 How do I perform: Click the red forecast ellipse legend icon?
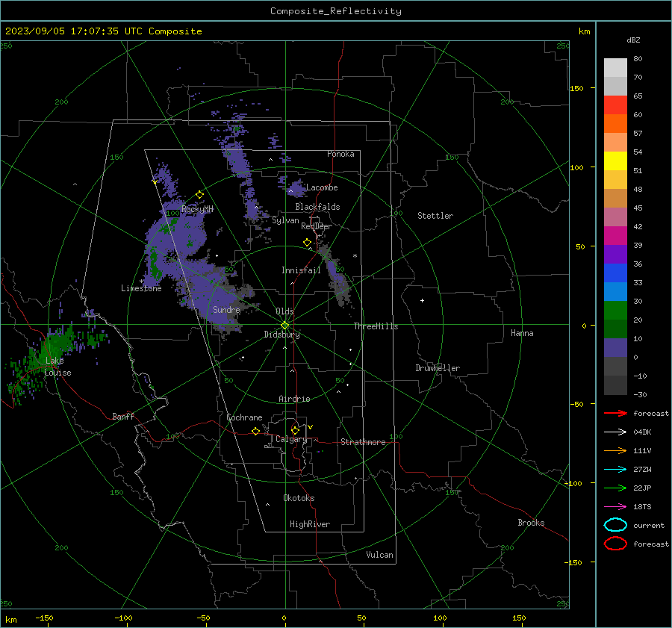(615, 544)
